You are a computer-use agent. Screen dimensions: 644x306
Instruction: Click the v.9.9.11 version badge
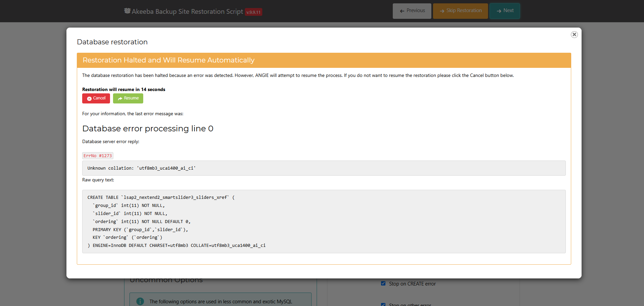pos(254,12)
